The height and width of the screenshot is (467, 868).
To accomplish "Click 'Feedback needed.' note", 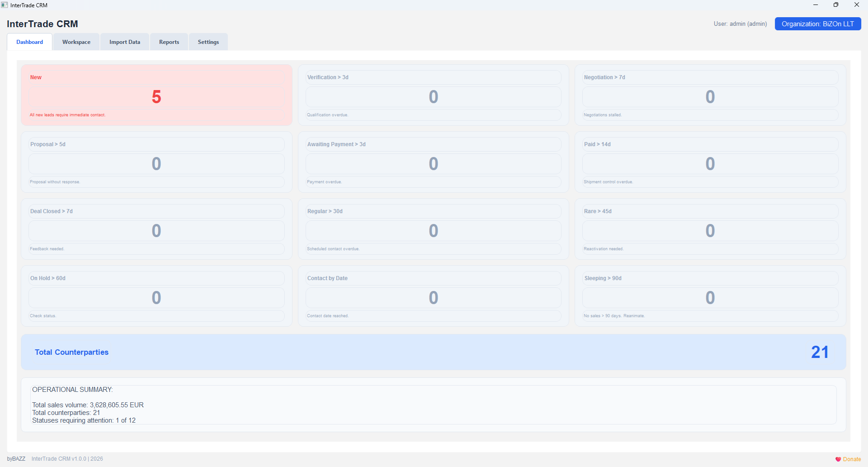I will [x=47, y=249].
